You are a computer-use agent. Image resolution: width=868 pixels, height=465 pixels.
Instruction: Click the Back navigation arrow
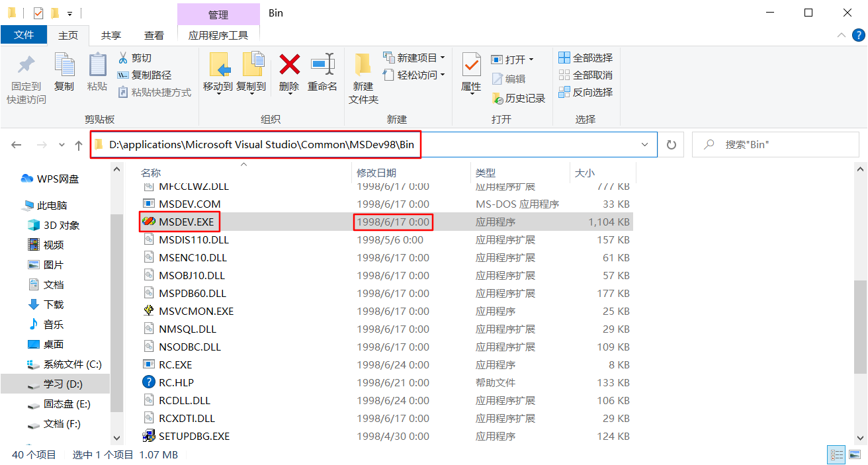(x=17, y=145)
